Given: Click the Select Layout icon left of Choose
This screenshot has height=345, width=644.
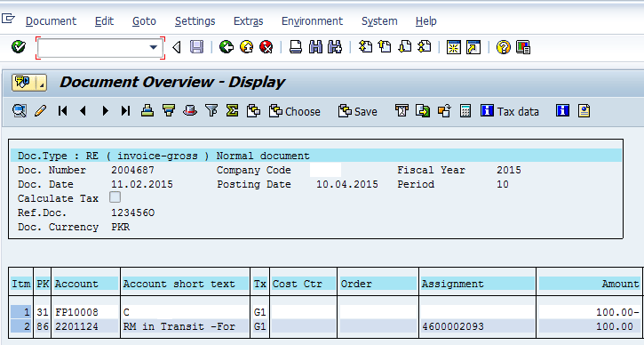Looking at the screenshot, I should click(x=254, y=110).
